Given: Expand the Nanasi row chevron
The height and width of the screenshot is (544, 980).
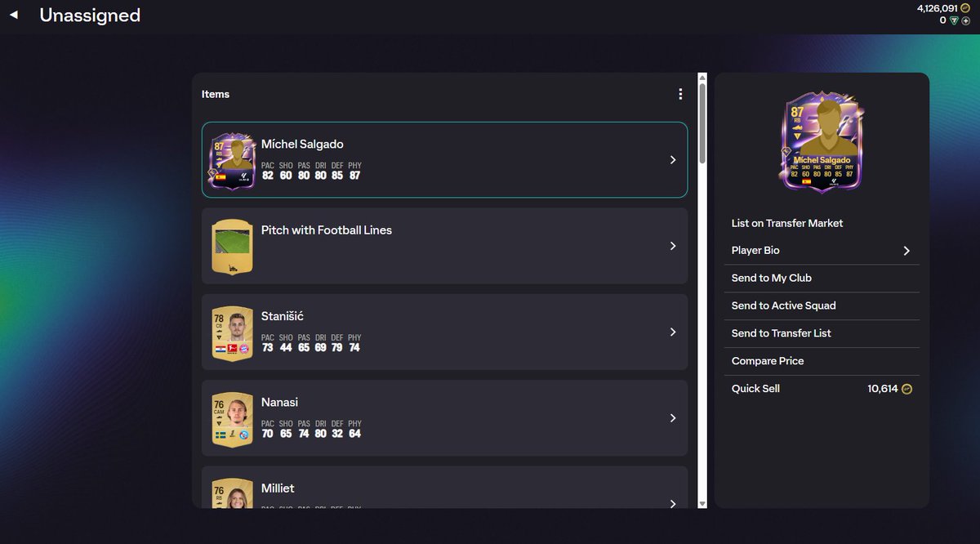Looking at the screenshot, I should pos(673,418).
